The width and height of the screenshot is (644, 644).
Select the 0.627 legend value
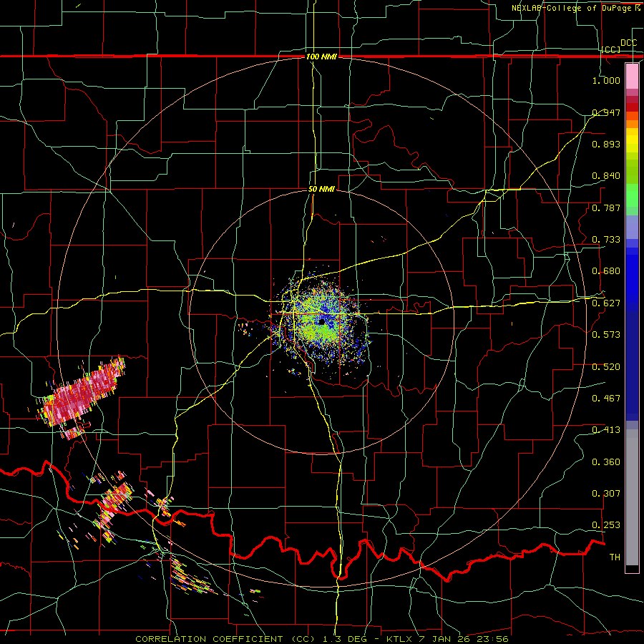click(x=606, y=303)
